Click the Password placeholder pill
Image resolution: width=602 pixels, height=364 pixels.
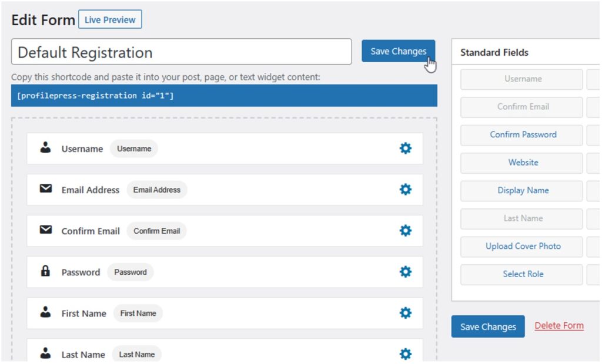click(131, 272)
